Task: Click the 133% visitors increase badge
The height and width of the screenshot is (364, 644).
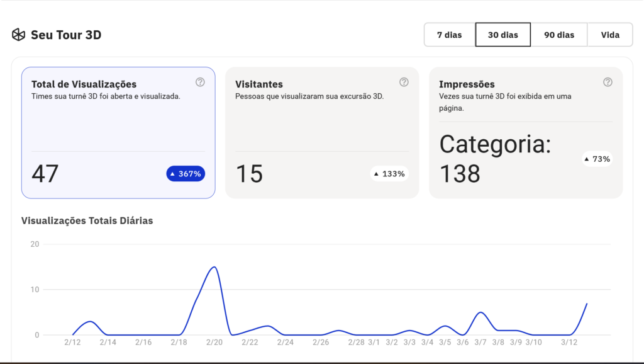Action: click(x=389, y=174)
